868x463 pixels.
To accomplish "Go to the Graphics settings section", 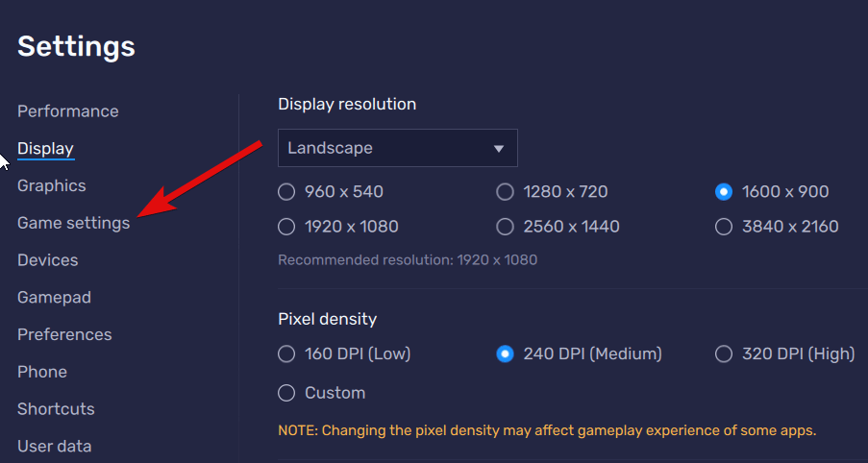I will point(51,185).
